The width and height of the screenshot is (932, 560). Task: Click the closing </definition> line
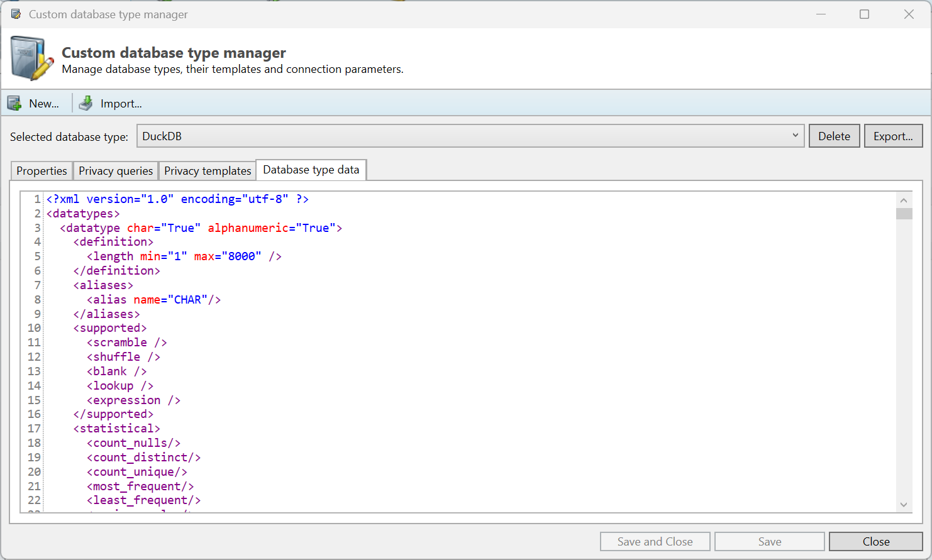(117, 271)
